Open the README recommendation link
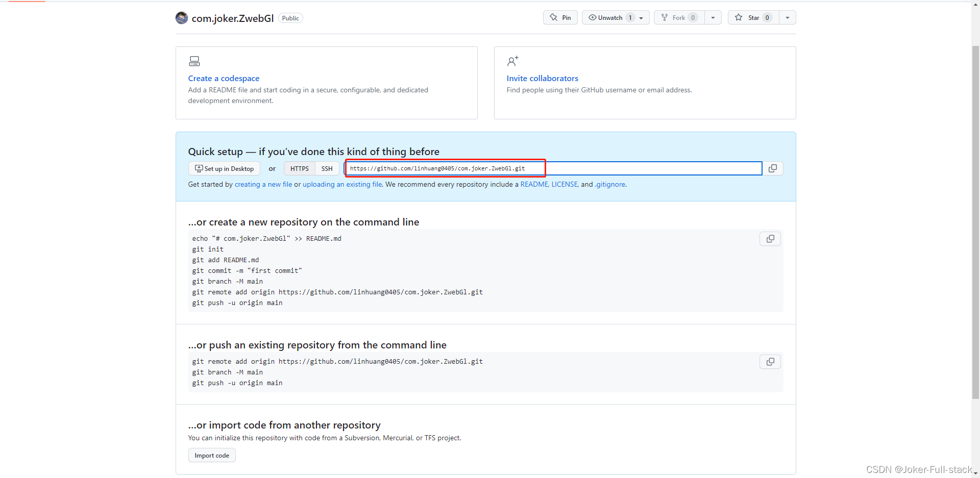This screenshot has height=478, width=980. point(534,184)
